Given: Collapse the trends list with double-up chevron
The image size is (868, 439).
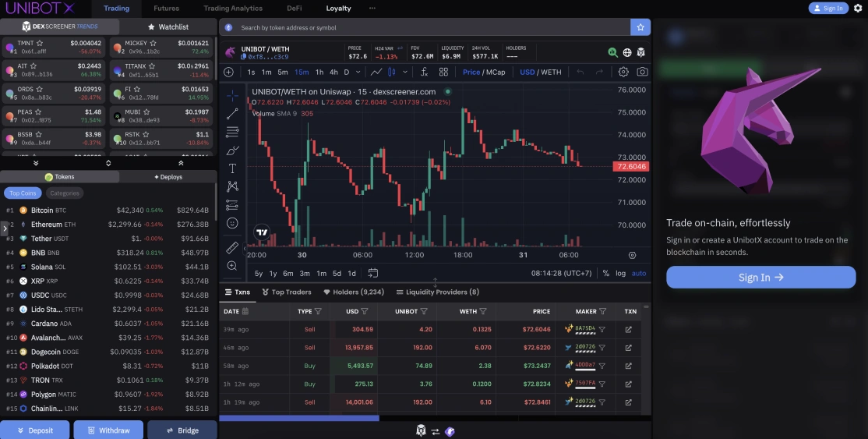Looking at the screenshot, I should click(x=181, y=163).
